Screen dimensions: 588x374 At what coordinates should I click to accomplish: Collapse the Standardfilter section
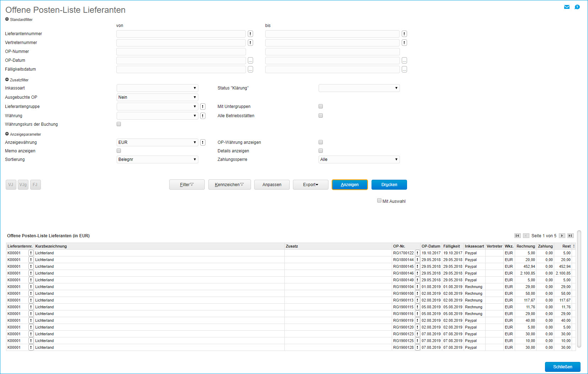(7, 20)
